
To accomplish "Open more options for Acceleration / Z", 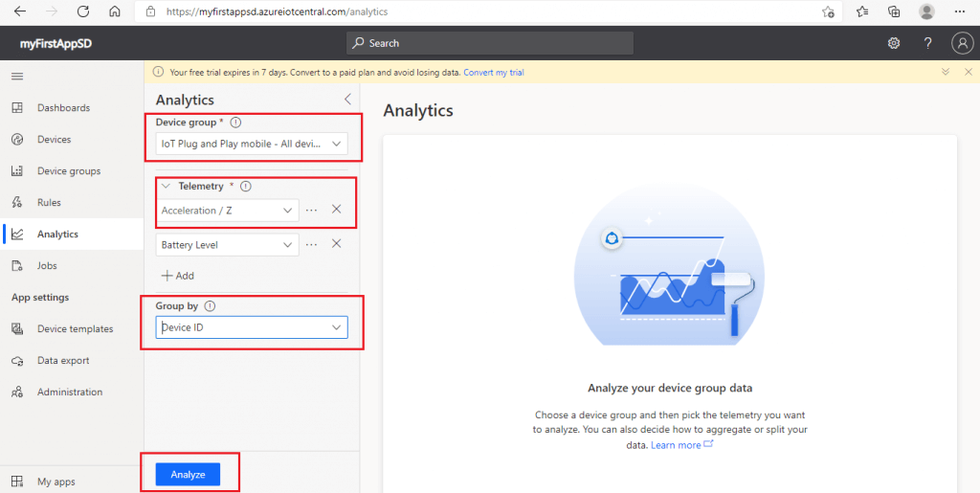I will (311, 211).
